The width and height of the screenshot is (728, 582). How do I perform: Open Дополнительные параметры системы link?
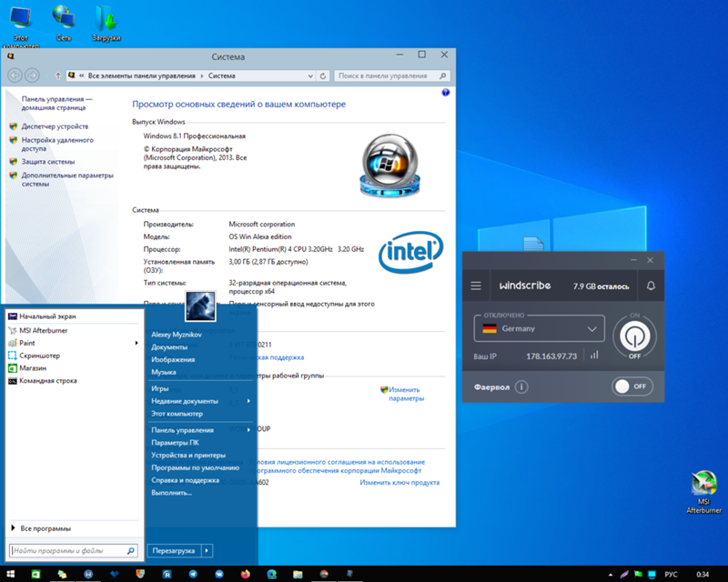[67, 180]
